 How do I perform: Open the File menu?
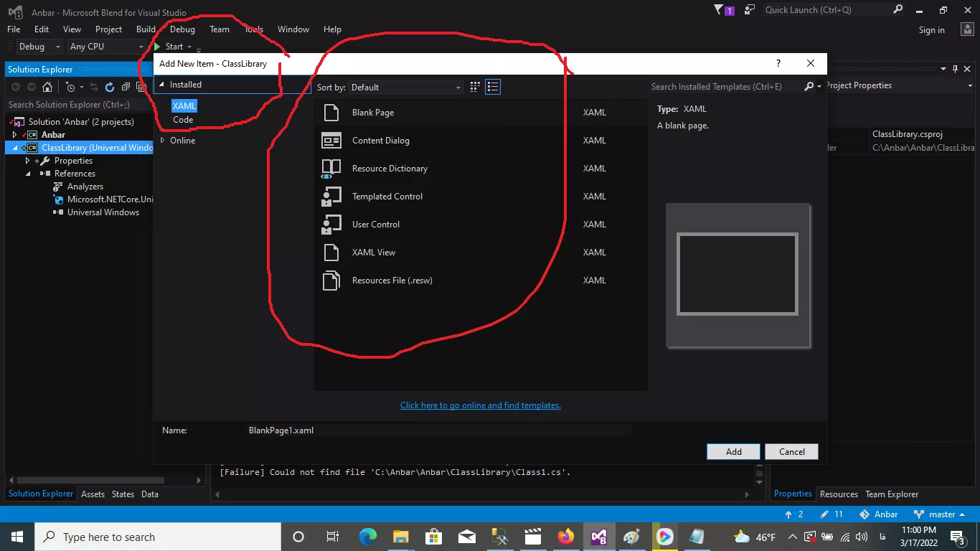(x=14, y=29)
